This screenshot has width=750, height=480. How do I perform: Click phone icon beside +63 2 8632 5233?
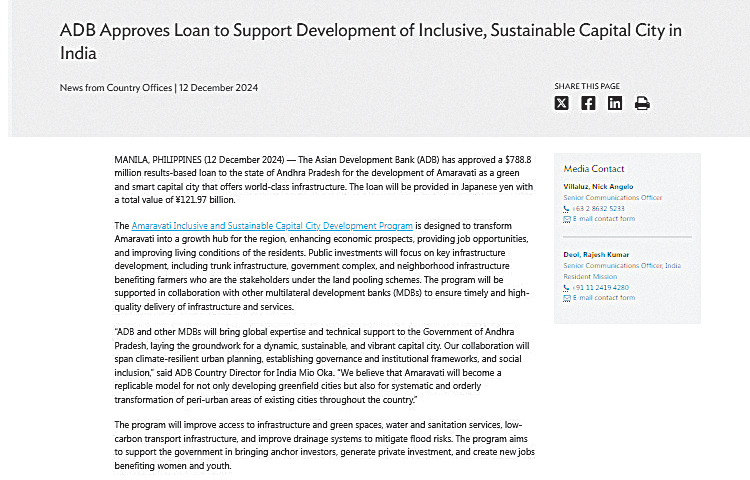[x=566, y=209]
